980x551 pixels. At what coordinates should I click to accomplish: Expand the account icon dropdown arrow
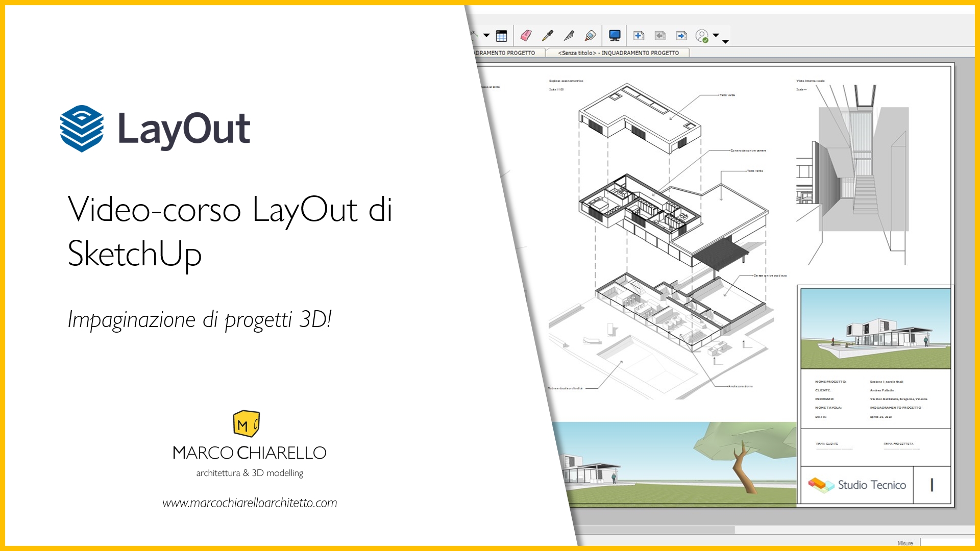click(716, 35)
